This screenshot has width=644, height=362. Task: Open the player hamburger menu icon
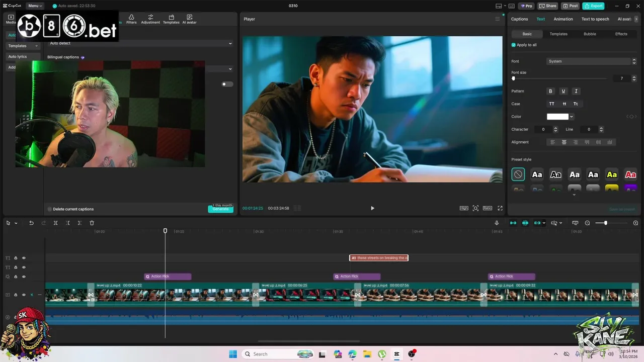click(498, 19)
